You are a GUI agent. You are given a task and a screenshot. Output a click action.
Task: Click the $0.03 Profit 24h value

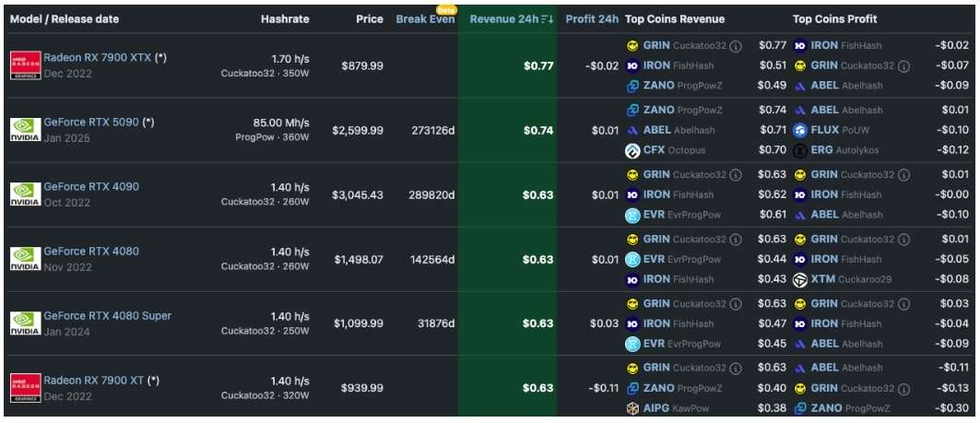pos(605,323)
